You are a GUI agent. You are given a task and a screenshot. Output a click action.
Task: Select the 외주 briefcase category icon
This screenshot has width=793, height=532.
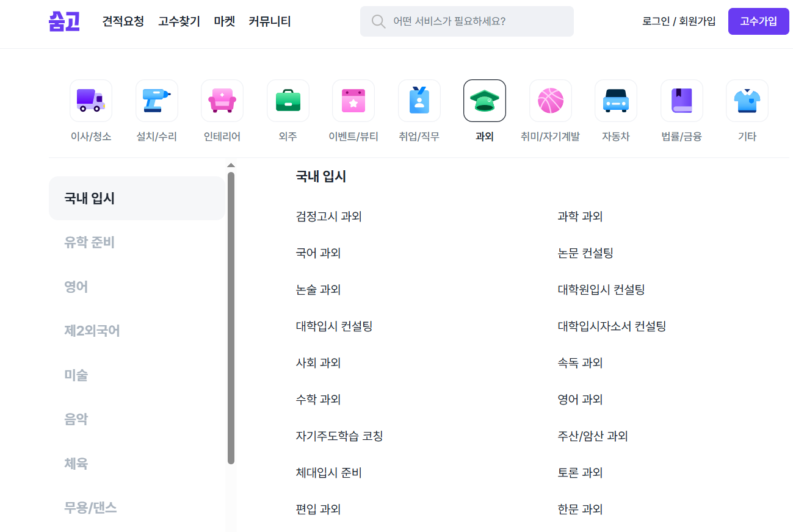[x=288, y=100]
